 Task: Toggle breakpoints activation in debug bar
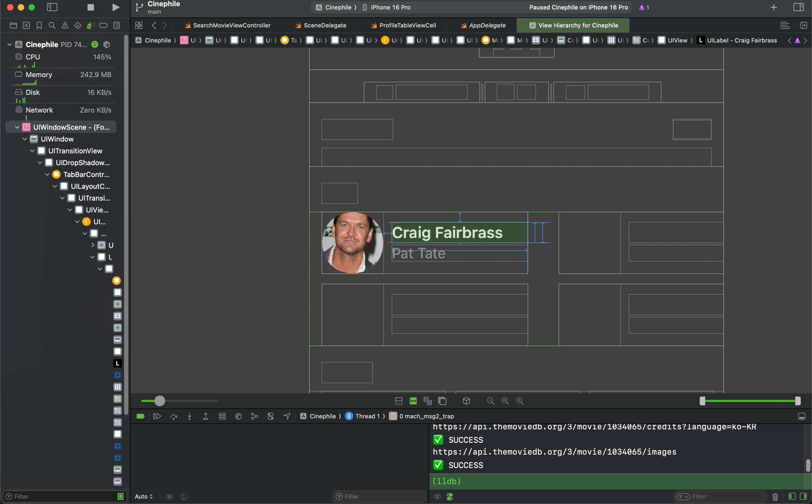(x=140, y=416)
